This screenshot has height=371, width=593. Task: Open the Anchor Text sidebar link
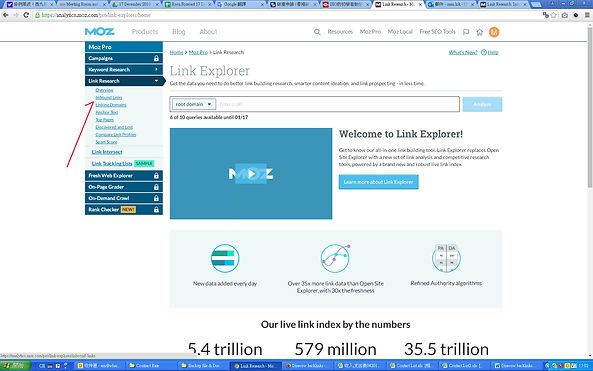point(107,112)
